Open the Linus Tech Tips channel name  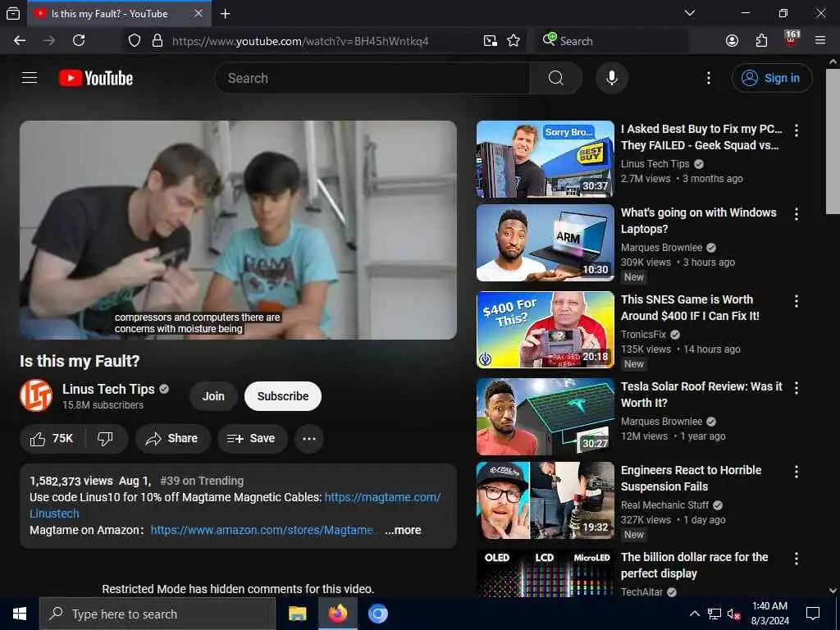click(x=108, y=390)
